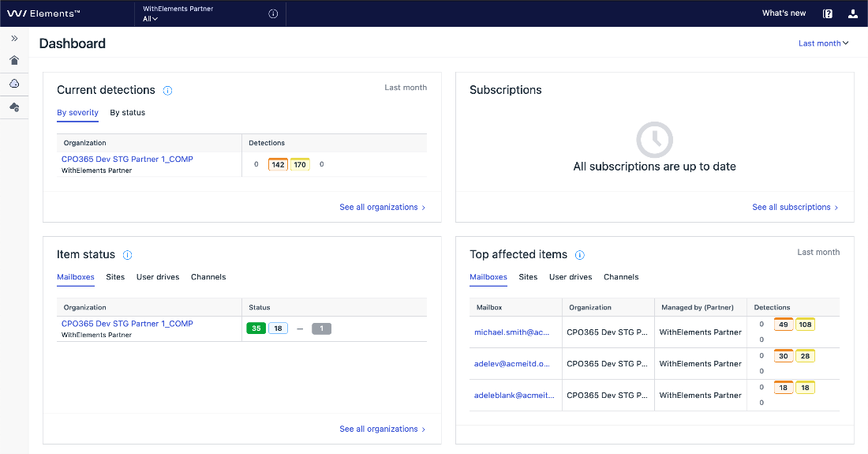The height and width of the screenshot is (454, 868).
Task: Click See all organizations in Item status
Action: click(x=382, y=429)
